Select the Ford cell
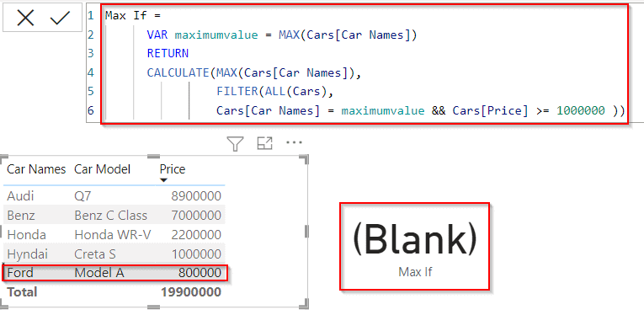This screenshot has height=315, width=644. pyautogui.click(x=20, y=272)
